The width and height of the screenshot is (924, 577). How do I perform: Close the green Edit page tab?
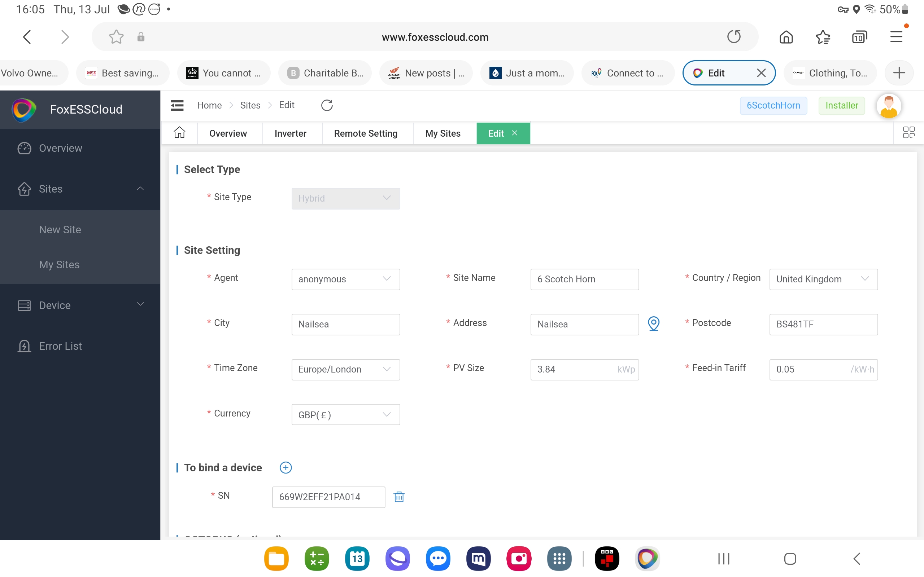tap(515, 133)
